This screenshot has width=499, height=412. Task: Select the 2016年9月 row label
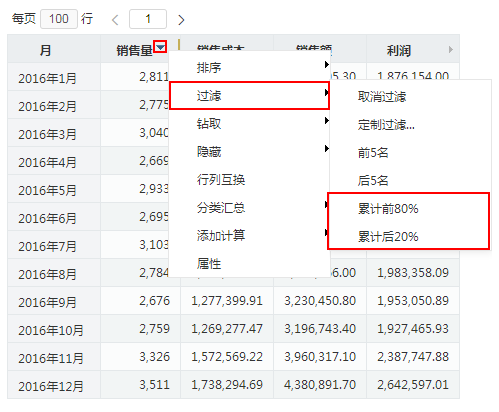[47, 302]
